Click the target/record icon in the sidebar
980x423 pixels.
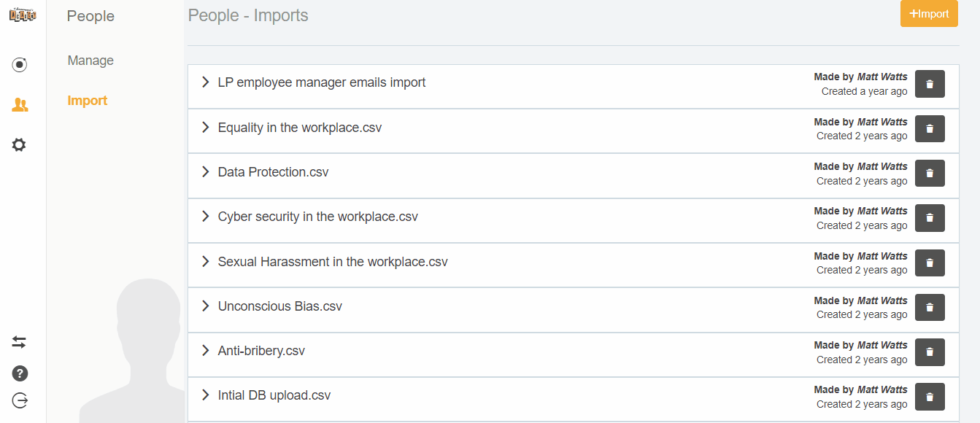(19, 64)
